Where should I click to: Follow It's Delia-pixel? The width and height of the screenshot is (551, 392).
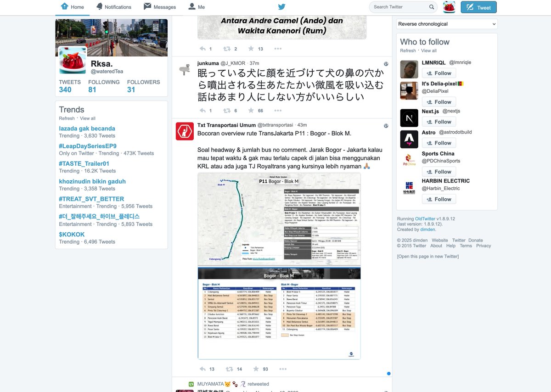pyautogui.click(x=439, y=102)
